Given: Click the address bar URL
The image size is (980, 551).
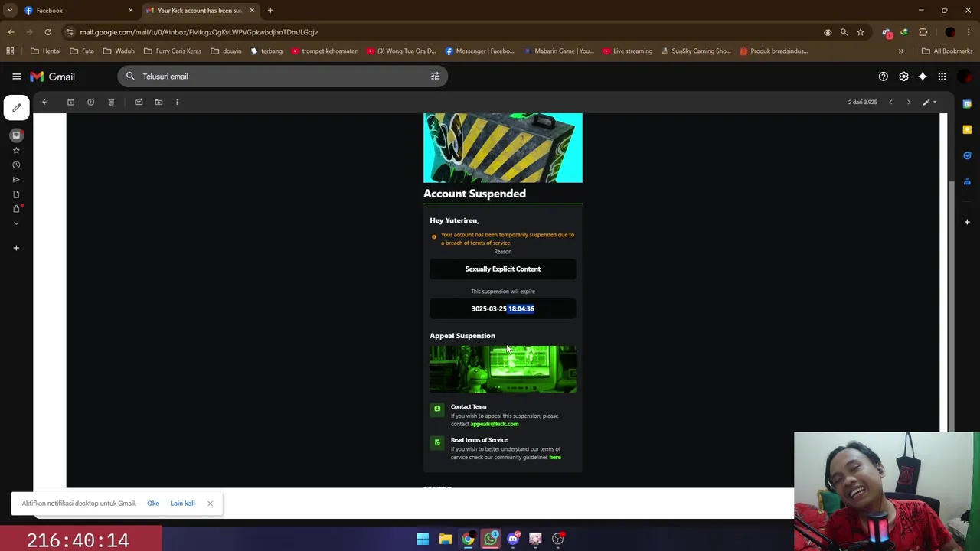Looking at the screenshot, I should click(x=199, y=32).
